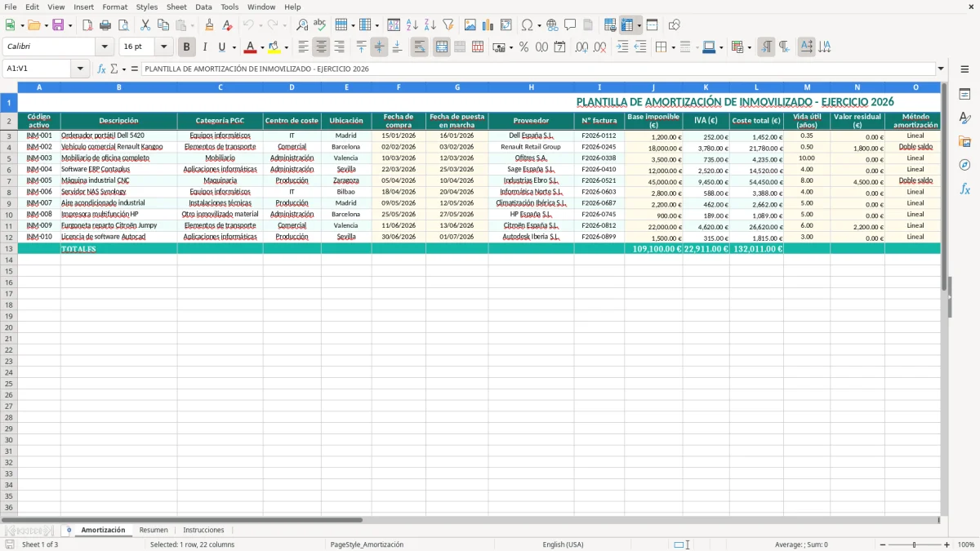Click the Insert Special Character omega icon
Viewport: 980px width, 551px height.
coord(527,25)
